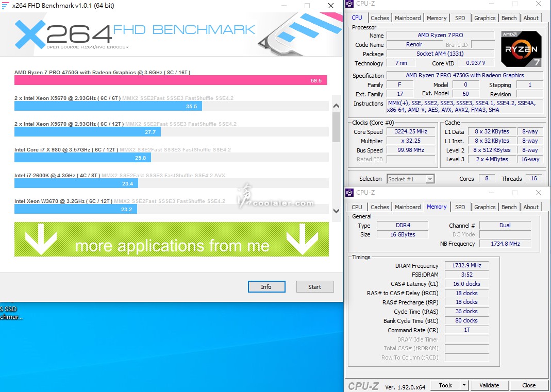
Task: Click the Bank Cycle Time value 80 clocks
Action: (x=466, y=320)
